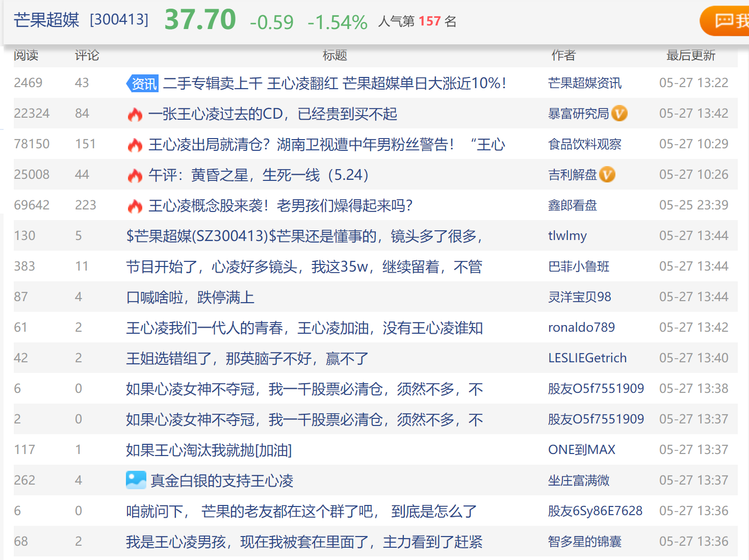This screenshot has height=560, width=749.
Task: Click the read count 69642
Action: tap(32, 205)
